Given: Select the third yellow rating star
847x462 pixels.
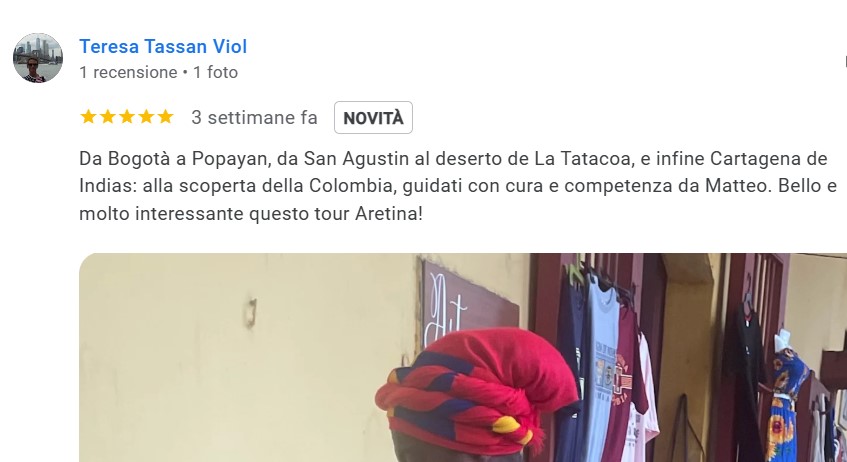Looking at the screenshot, I should tap(127, 117).
